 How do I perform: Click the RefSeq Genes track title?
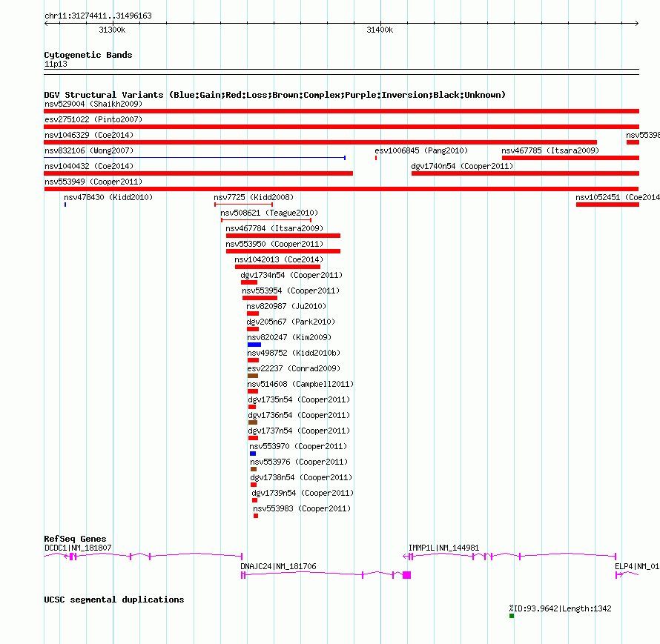(75, 539)
